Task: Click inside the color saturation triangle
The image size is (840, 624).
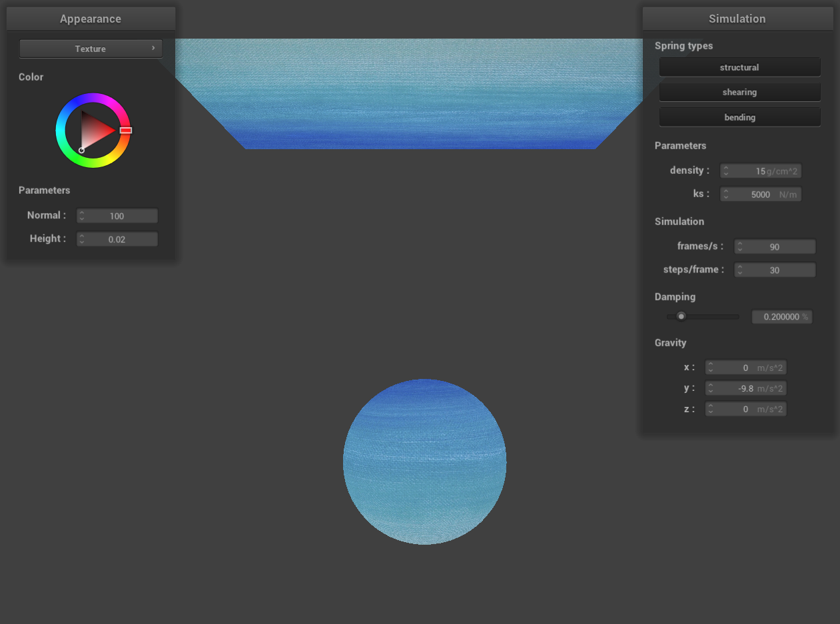Action: (95, 131)
